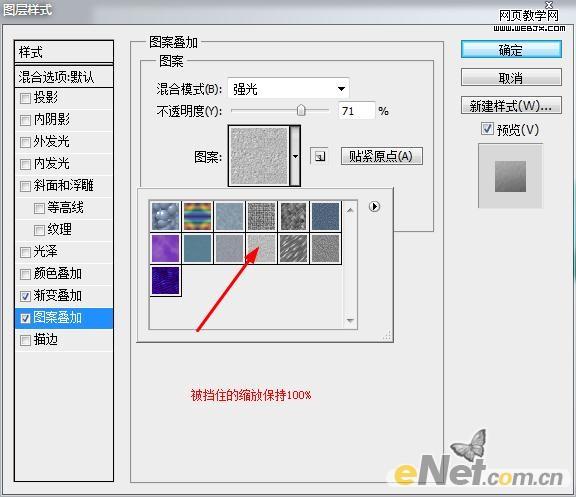Select the dark violet wave pattern swatch

pyautogui.click(x=165, y=281)
